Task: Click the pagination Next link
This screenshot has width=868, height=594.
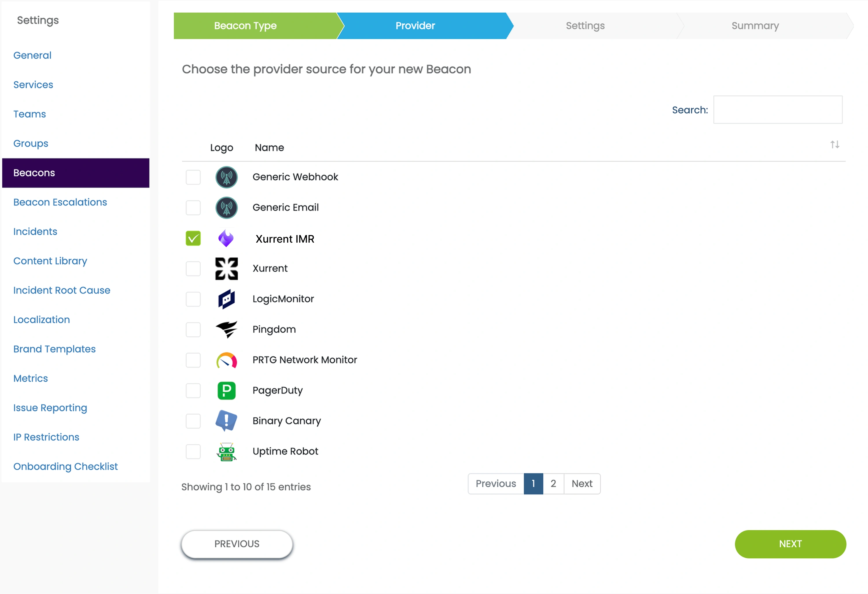Action: 582,484
